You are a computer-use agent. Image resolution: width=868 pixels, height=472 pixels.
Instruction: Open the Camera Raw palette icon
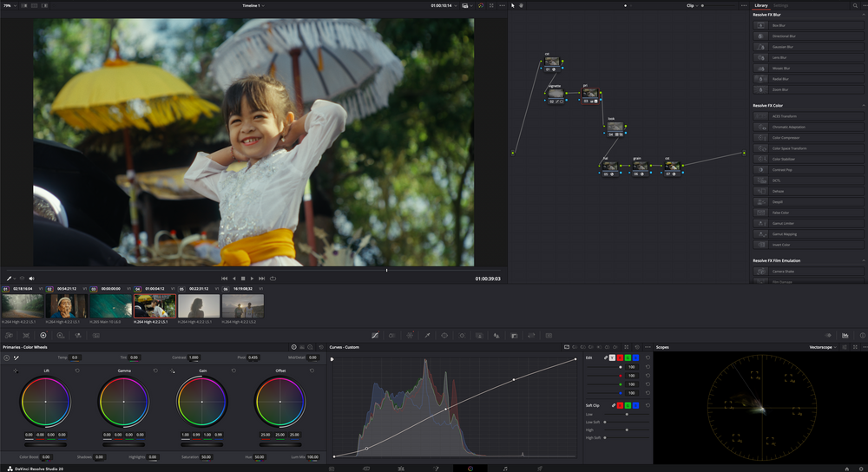(9, 335)
